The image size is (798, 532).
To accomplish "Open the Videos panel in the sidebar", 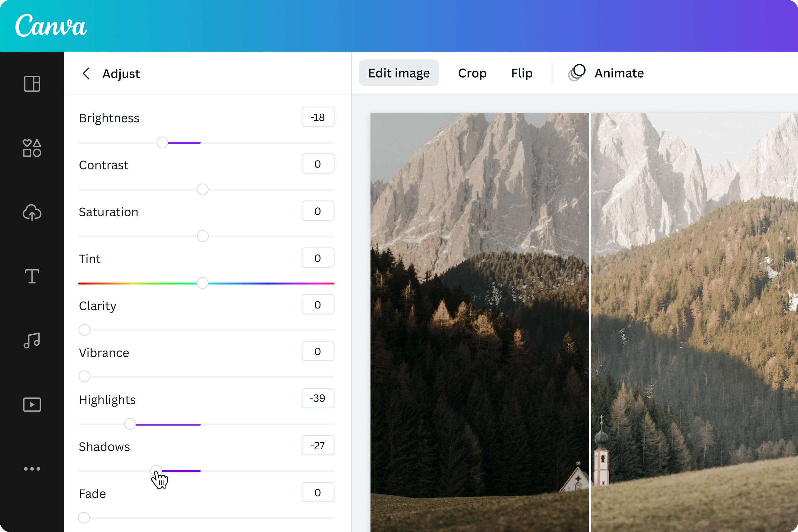I will [32, 404].
